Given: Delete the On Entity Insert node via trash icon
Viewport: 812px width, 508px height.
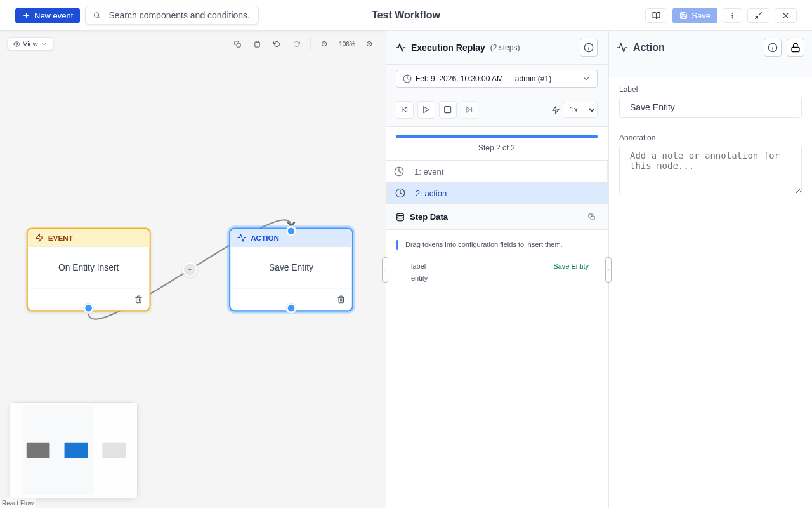Looking at the screenshot, I should (x=138, y=299).
